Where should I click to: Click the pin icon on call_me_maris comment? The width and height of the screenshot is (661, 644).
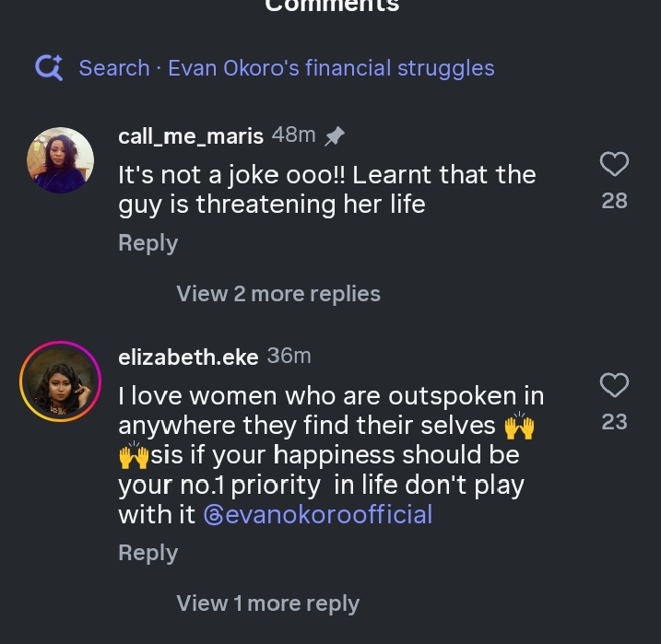(334, 136)
